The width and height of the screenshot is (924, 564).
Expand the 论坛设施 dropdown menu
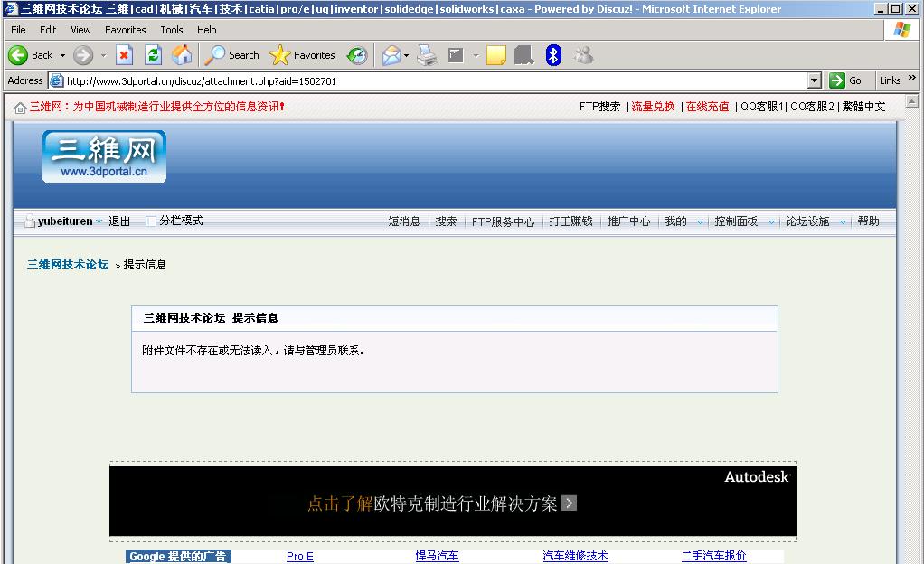click(844, 222)
